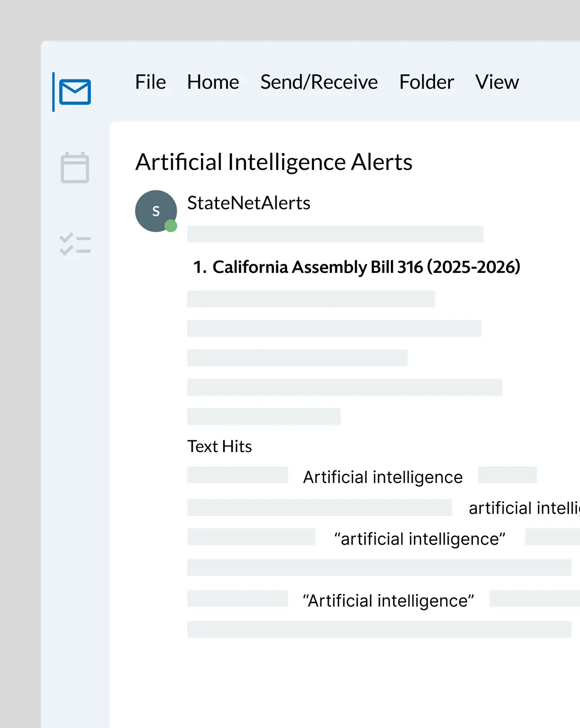Open the View tab
The image size is (580, 728).
pos(497,82)
